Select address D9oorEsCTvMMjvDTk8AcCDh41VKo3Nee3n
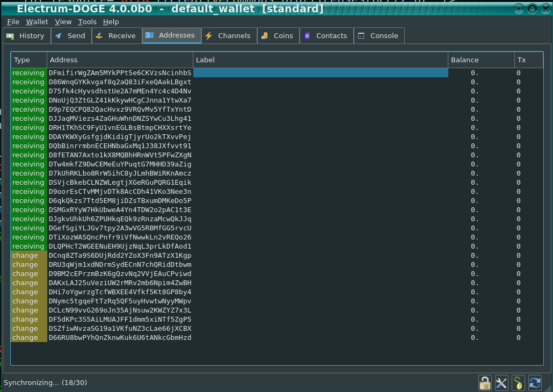Screen dimensions: 553x392 [120, 192]
